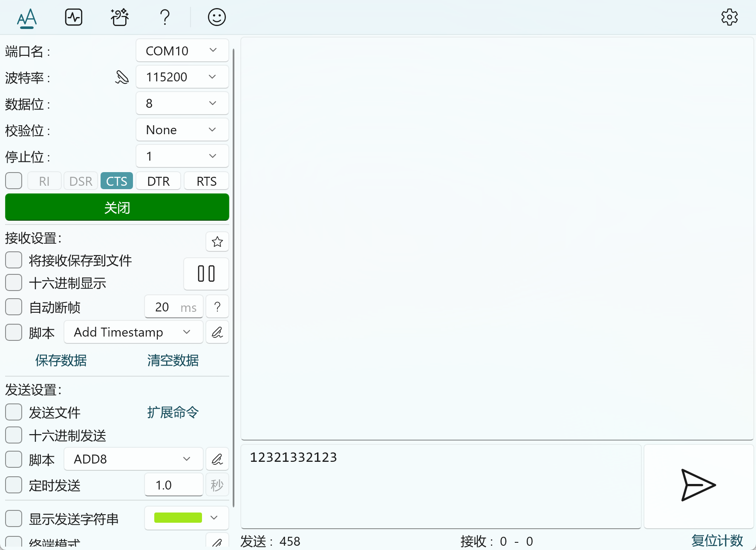
Task: Check save received data to file (将接收保存到文件)
Action: 14,260
